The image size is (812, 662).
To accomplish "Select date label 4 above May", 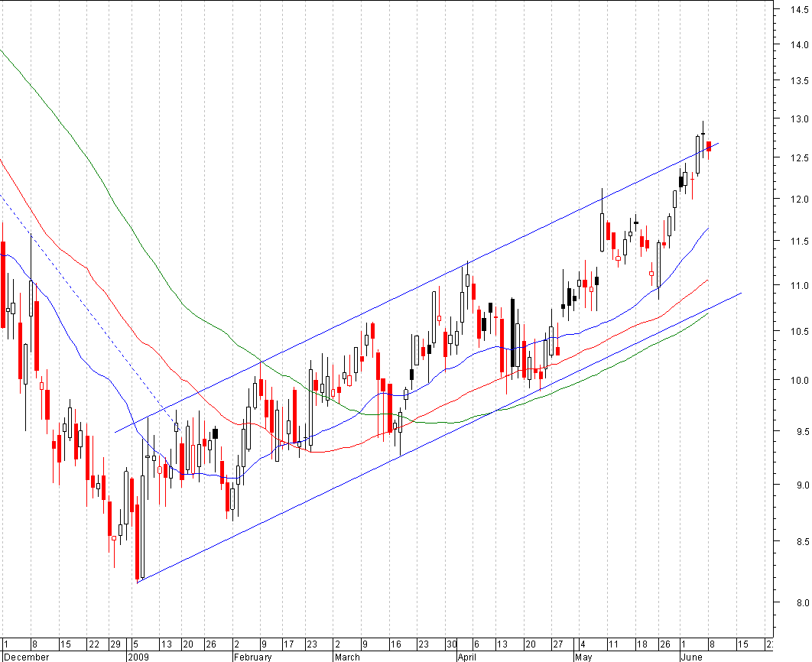I will [583, 644].
